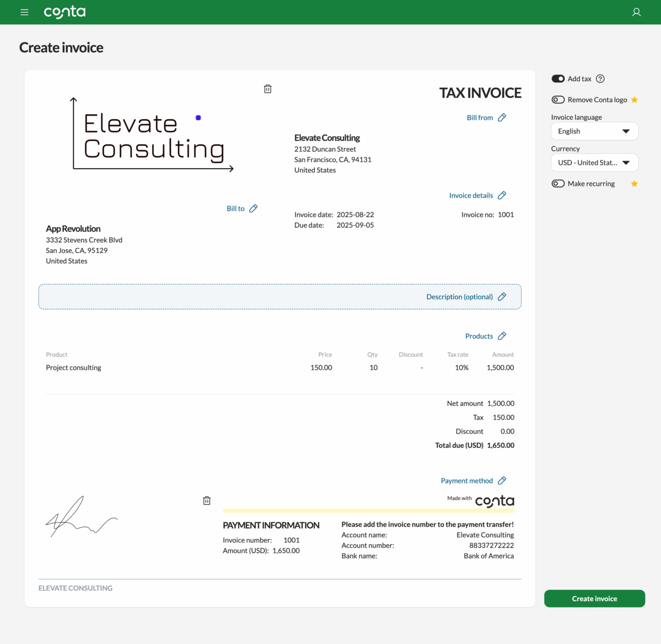Click pencil icon next to Products

[502, 336]
